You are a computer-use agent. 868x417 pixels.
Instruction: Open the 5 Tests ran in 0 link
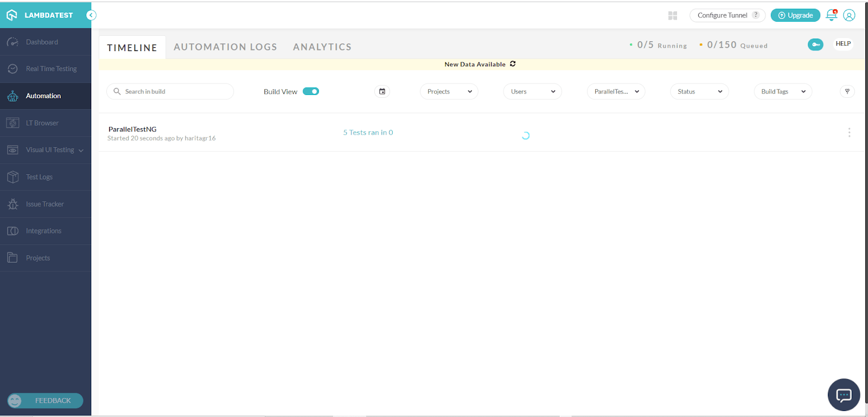[368, 132]
